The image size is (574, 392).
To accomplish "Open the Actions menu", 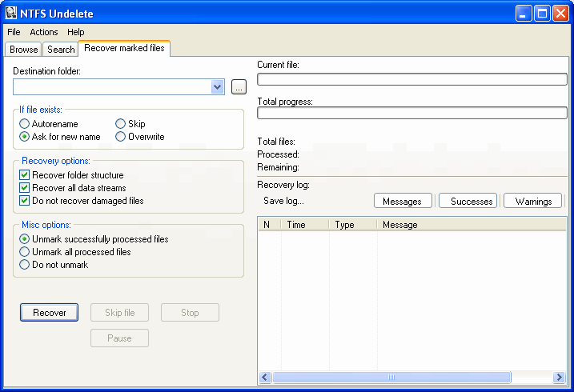I will (44, 32).
